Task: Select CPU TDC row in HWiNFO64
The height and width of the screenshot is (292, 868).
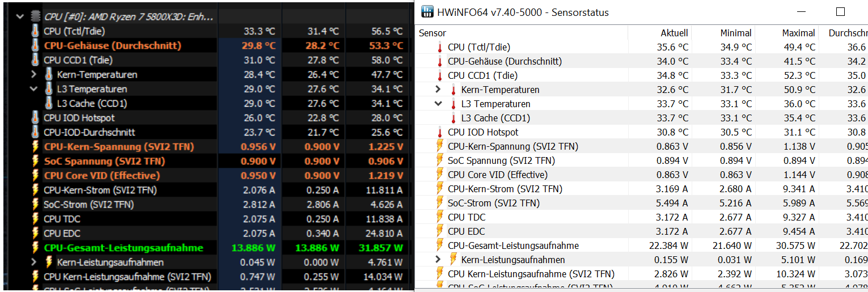Action: tap(642, 217)
